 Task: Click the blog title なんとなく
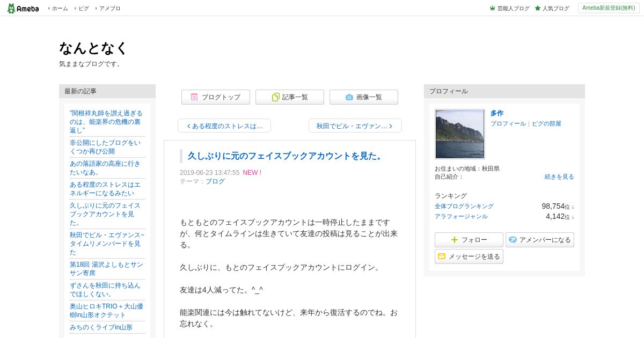click(93, 48)
